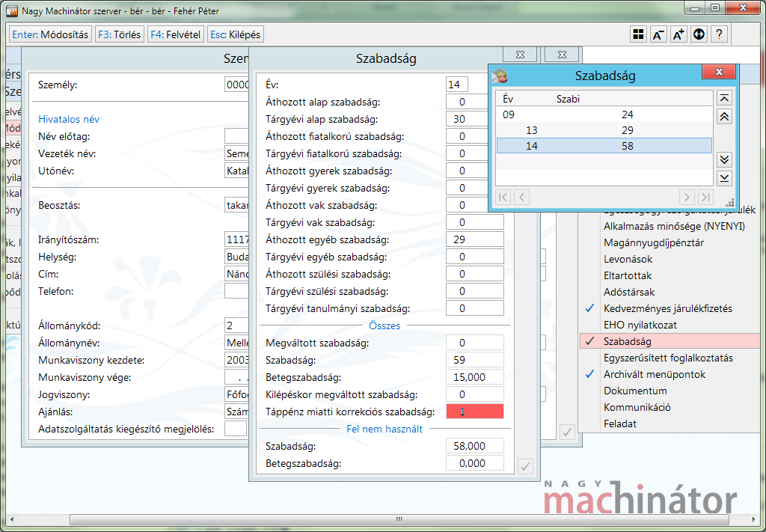Viewport: 766px width, 532px height.
Task: Click the round icon beside the help button
Action: click(699, 34)
